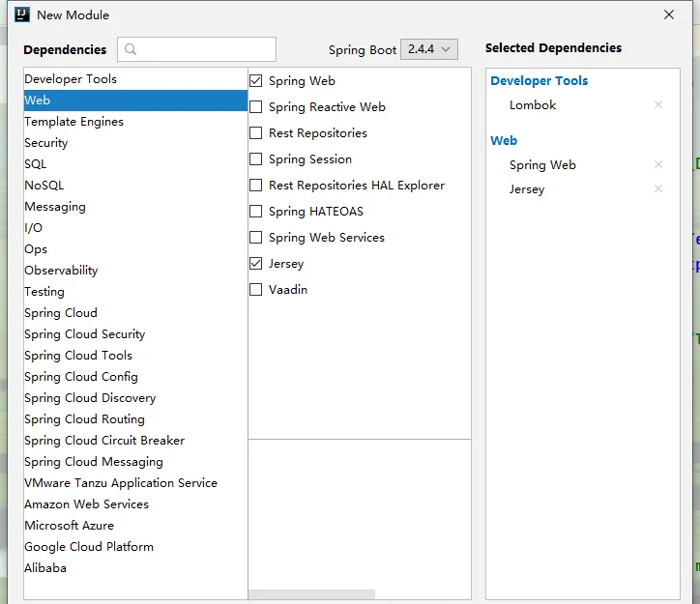Choose the Alibaba category
The width and height of the screenshot is (700, 604).
[135, 568]
